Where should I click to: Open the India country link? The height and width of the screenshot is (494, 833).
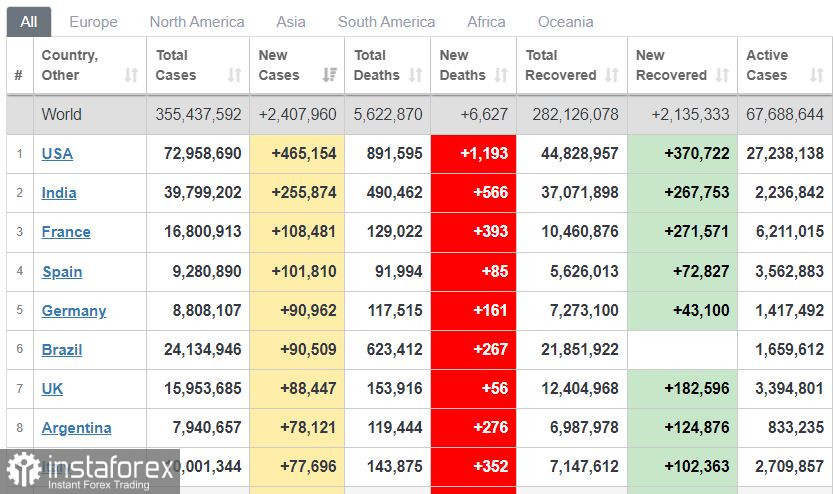pyautogui.click(x=59, y=192)
